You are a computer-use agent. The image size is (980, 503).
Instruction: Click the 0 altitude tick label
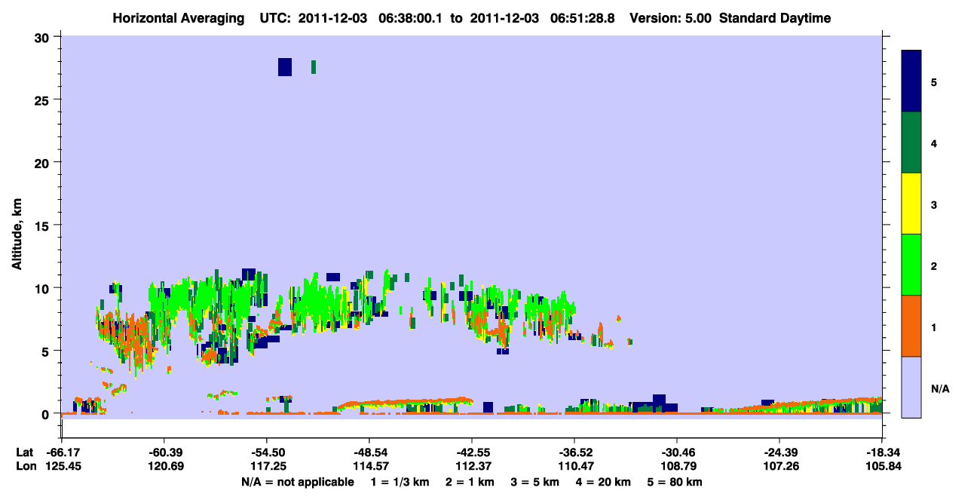point(47,414)
